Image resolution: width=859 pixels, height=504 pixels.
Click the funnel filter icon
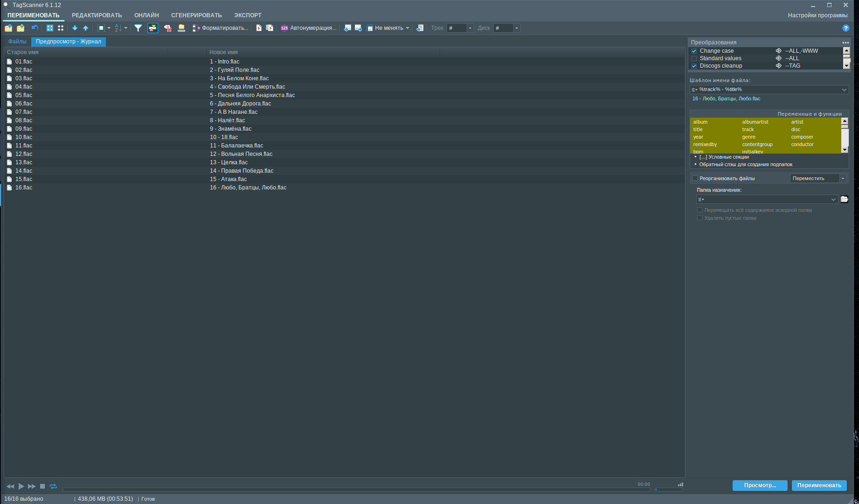[138, 28]
